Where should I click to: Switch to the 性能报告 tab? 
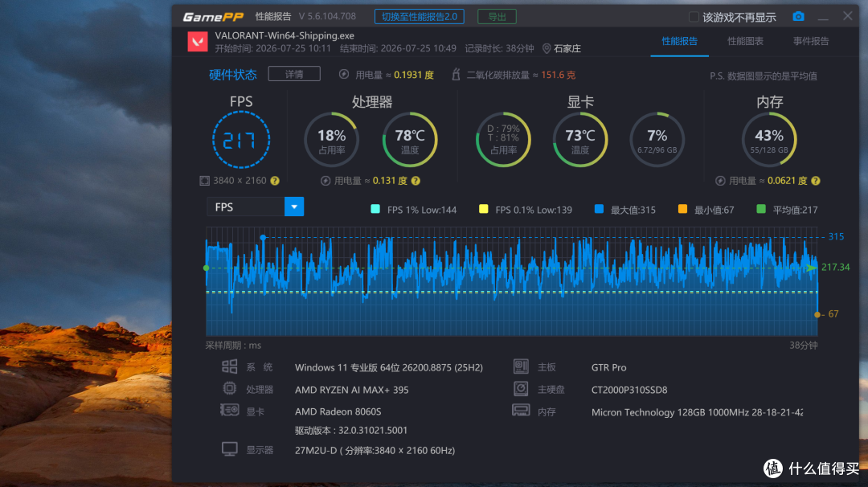click(679, 41)
